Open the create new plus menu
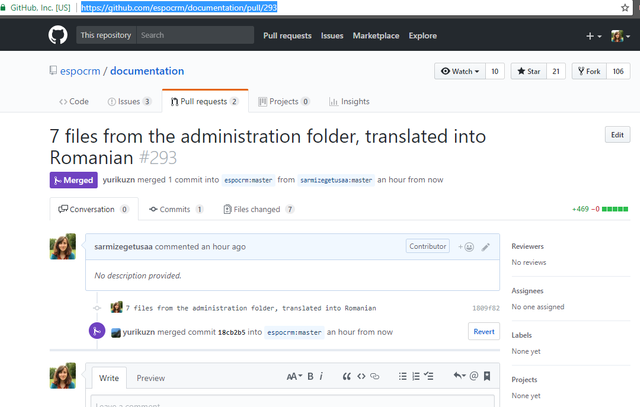 [593, 36]
